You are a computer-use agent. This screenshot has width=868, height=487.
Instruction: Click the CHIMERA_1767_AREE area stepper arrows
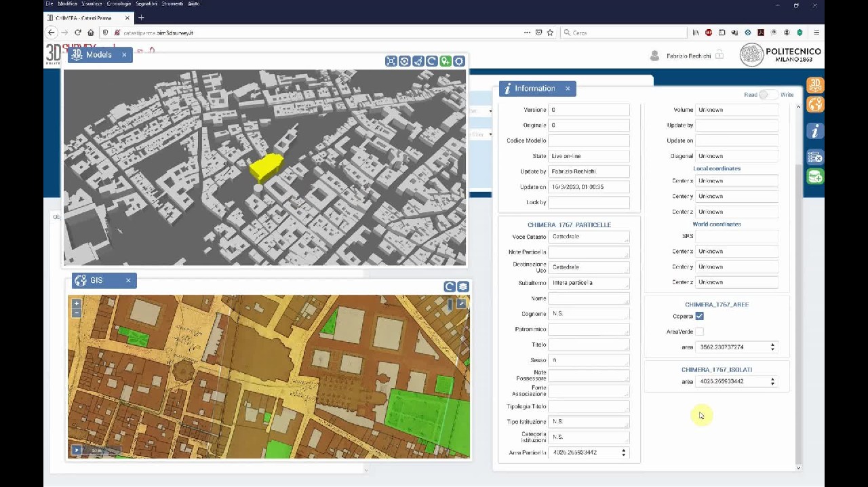(772, 347)
